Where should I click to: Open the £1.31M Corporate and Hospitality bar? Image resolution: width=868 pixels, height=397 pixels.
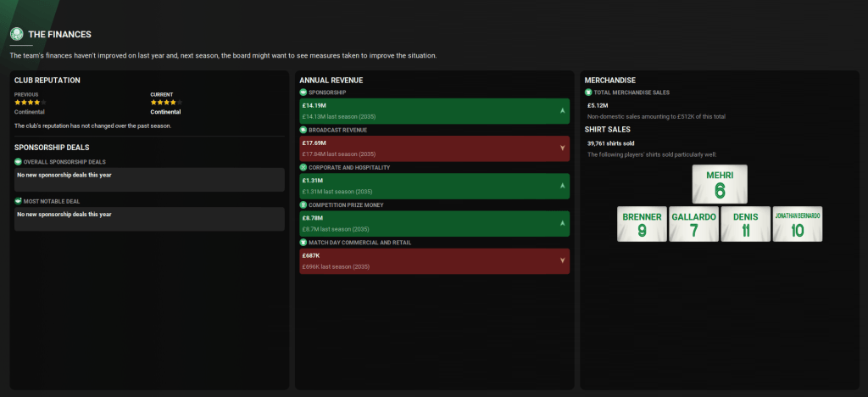point(434,185)
